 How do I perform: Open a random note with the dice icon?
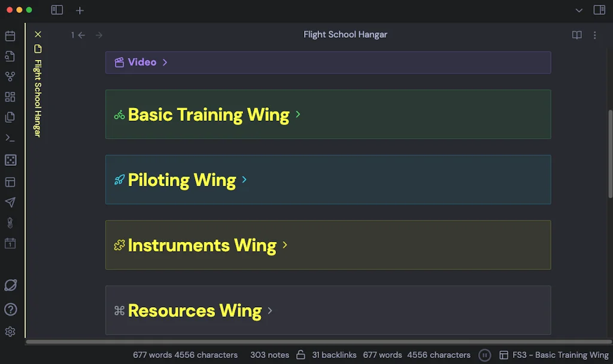(x=10, y=160)
